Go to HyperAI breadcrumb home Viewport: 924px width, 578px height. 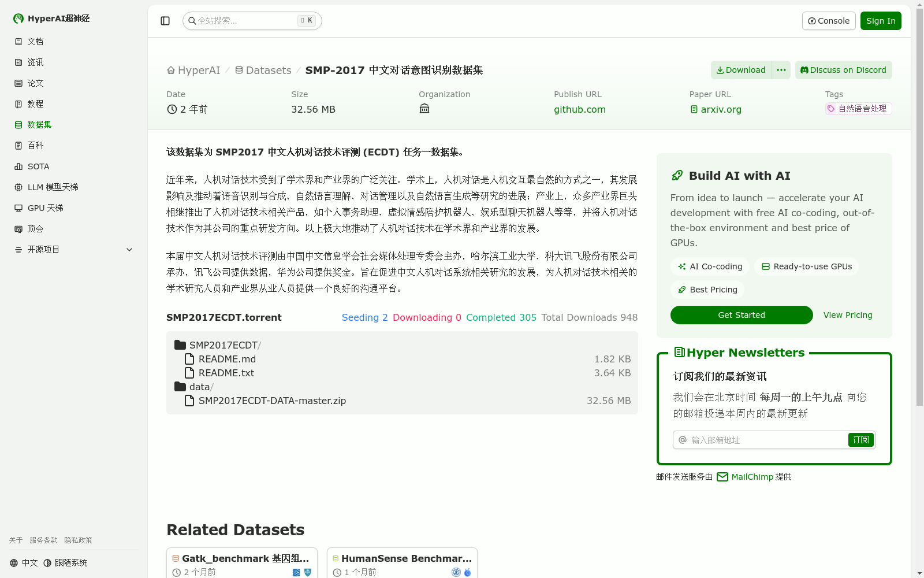point(193,71)
